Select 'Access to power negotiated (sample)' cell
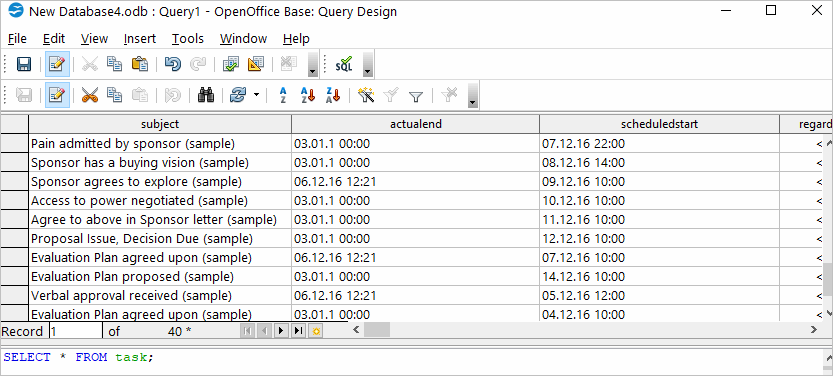This screenshot has width=833, height=376. point(160,201)
